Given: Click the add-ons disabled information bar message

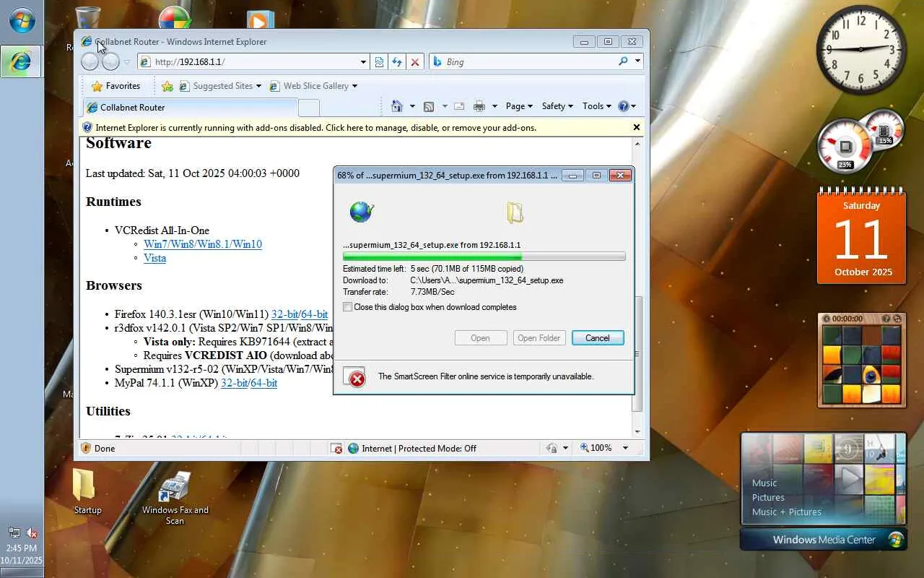Looking at the screenshot, I should click(316, 128).
